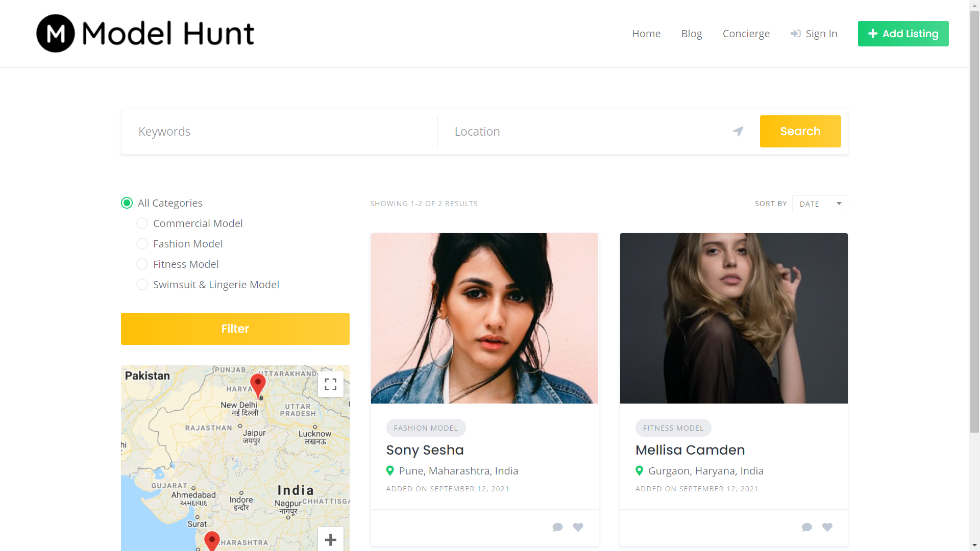Apply categories with the Filter button
This screenshot has height=551, width=980.
(235, 329)
